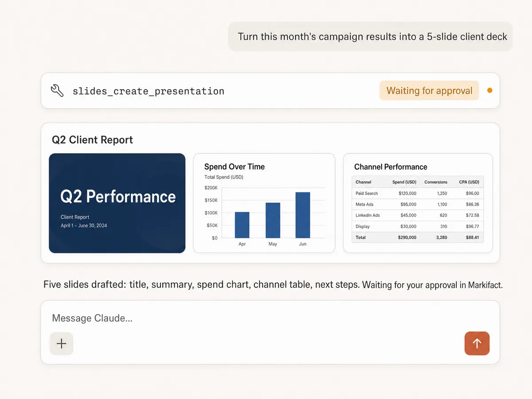
Task: Click the $96.77 Display CPA cell
Action: coord(472,226)
